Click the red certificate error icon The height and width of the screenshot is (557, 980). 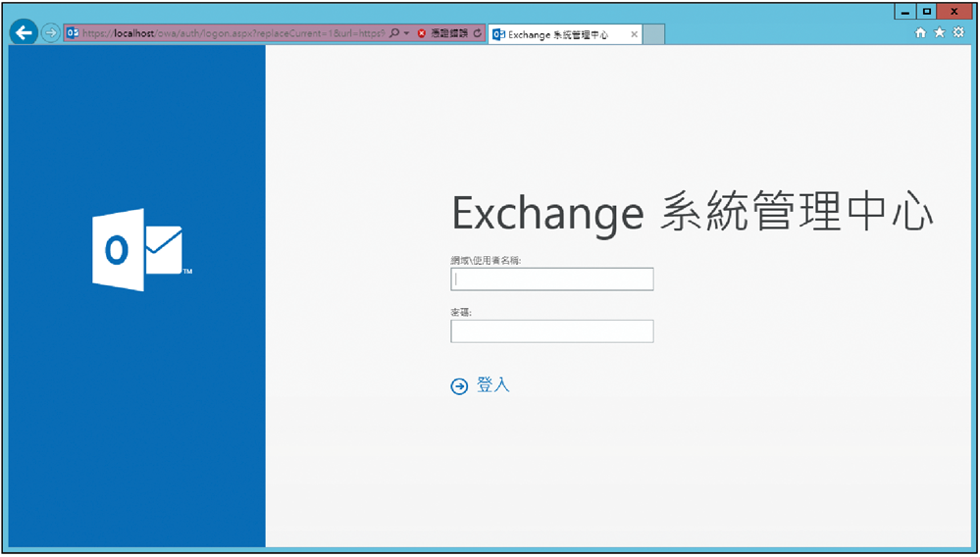click(421, 33)
